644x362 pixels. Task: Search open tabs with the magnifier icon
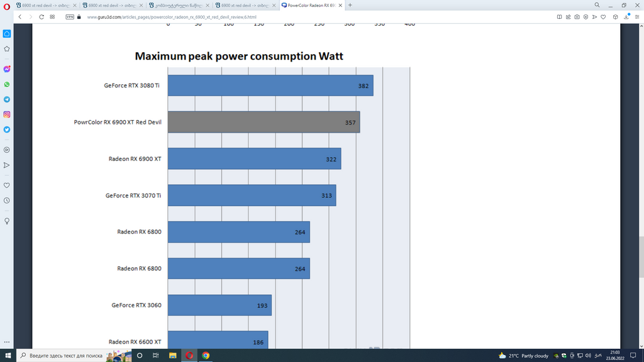point(597,5)
